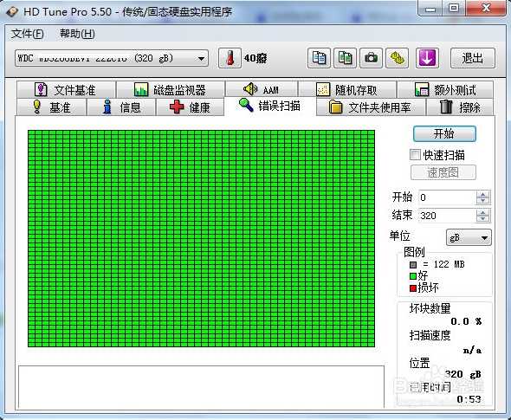This screenshot has width=511, height=420.
Task: Click the extra tests tab icon
Action: click(422, 89)
